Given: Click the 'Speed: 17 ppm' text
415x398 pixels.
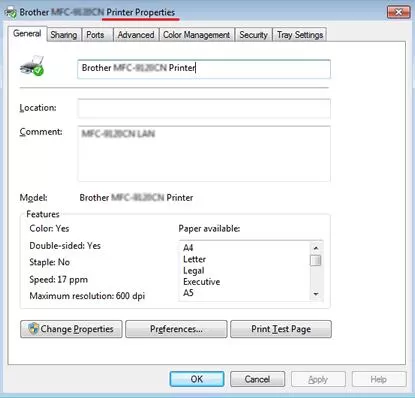Looking at the screenshot, I should click(x=59, y=279).
